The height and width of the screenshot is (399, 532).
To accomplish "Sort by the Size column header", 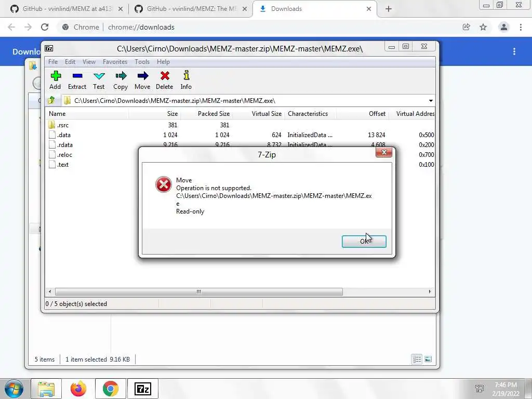I will (155, 114).
